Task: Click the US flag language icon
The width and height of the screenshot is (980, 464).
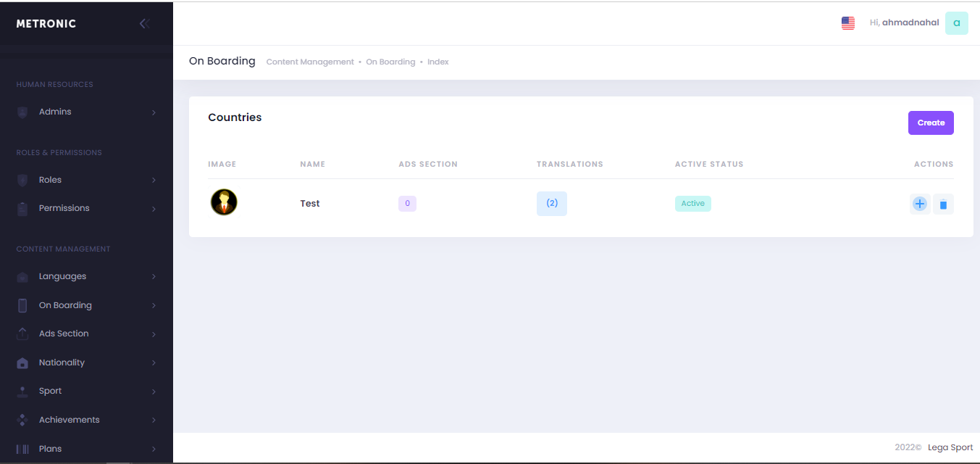Action: coord(848,23)
